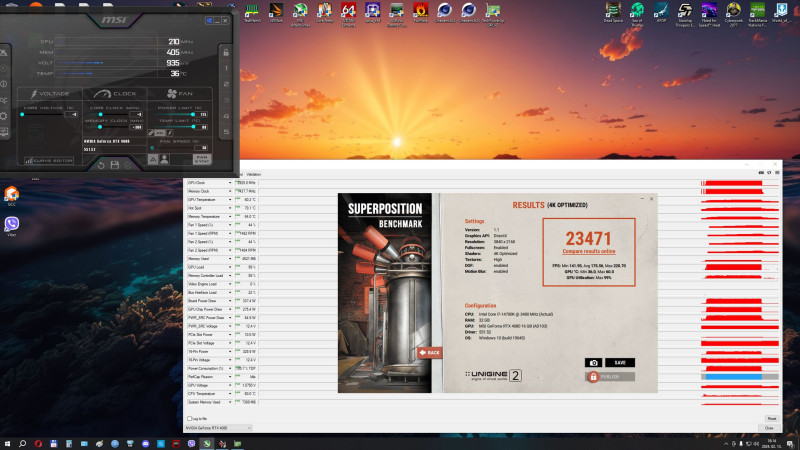Open the Dead Space desktop shortcut

613,13
